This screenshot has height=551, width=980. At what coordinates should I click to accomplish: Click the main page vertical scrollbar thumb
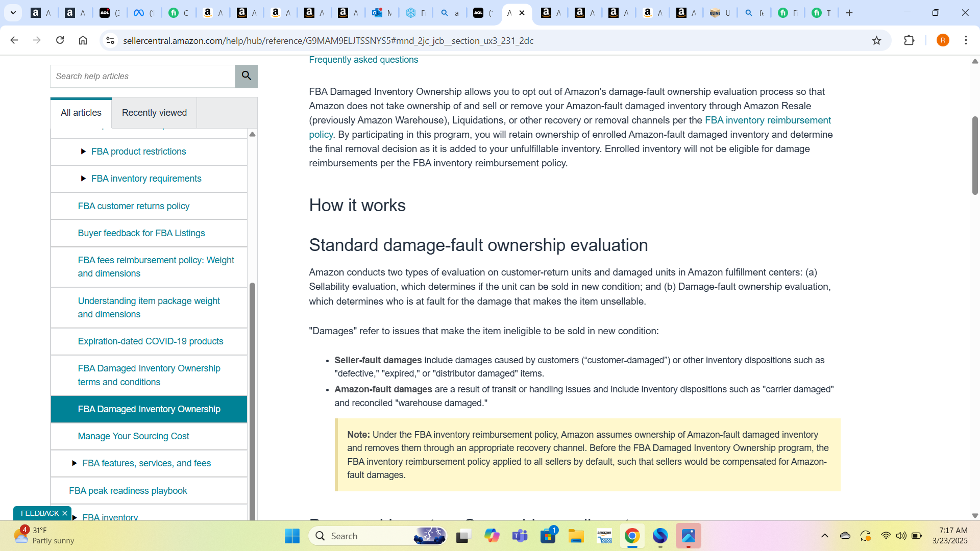tap(975, 156)
